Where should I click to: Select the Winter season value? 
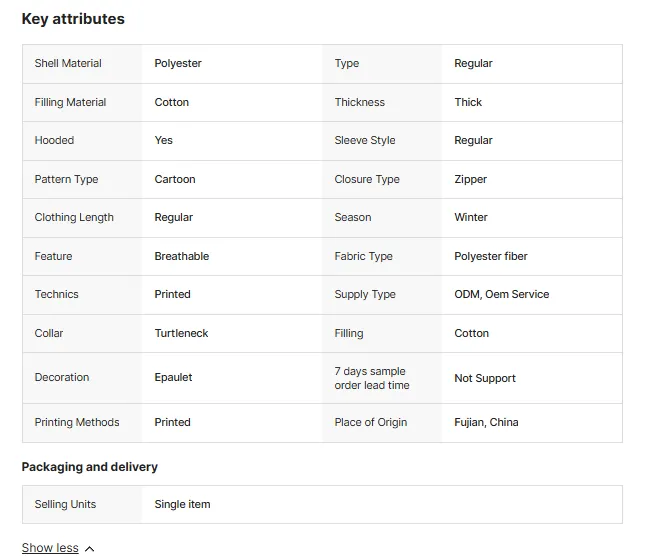tap(471, 217)
